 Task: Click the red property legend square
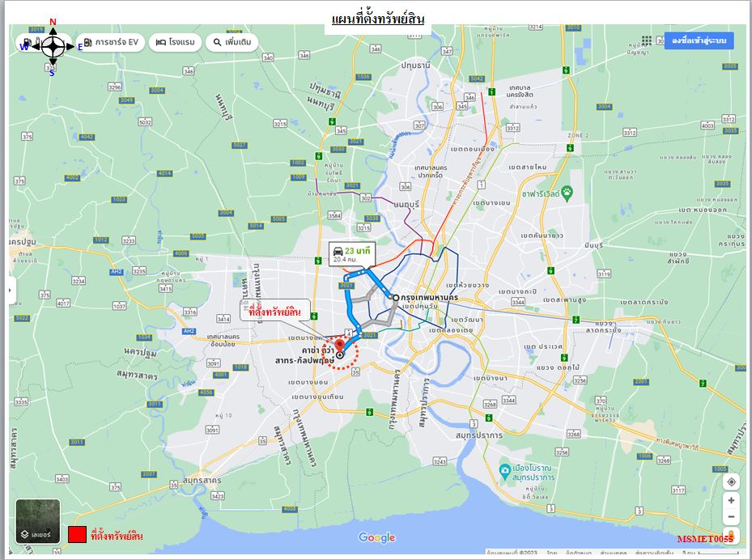[x=77, y=535]
